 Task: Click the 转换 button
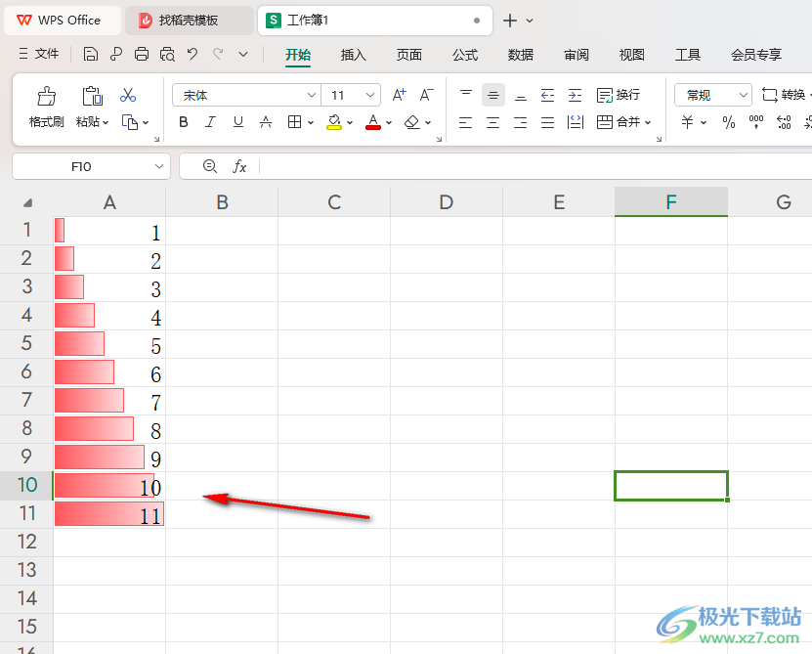point(784,95)
